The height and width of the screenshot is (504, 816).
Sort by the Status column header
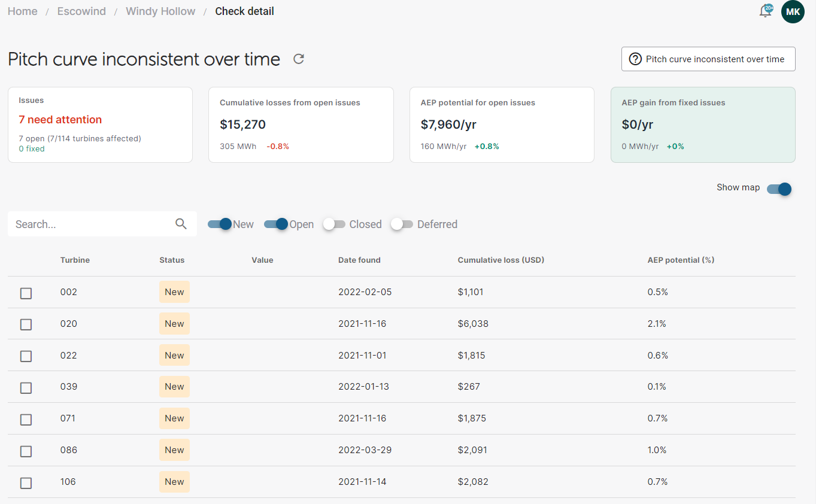pyautogui.click(x=172, y=260)
